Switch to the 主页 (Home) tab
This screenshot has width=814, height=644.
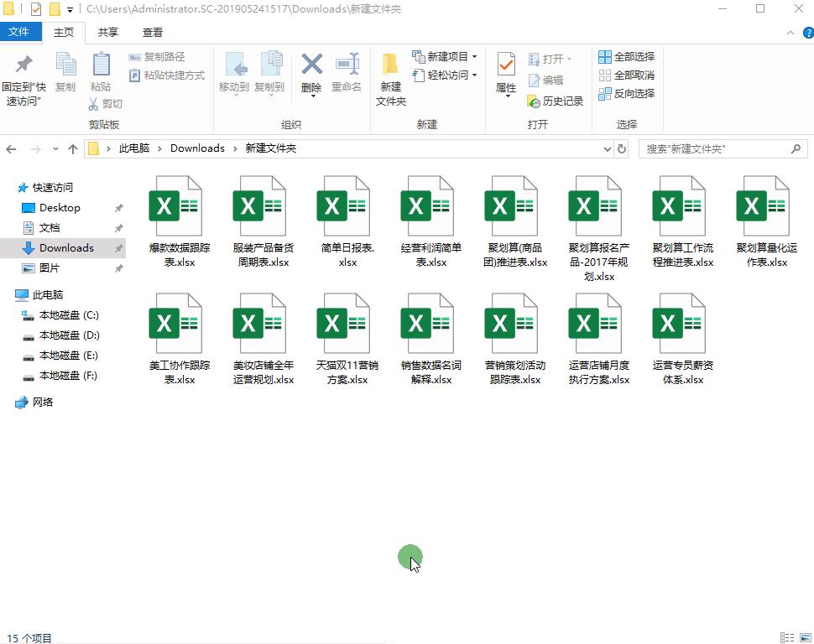64,32
